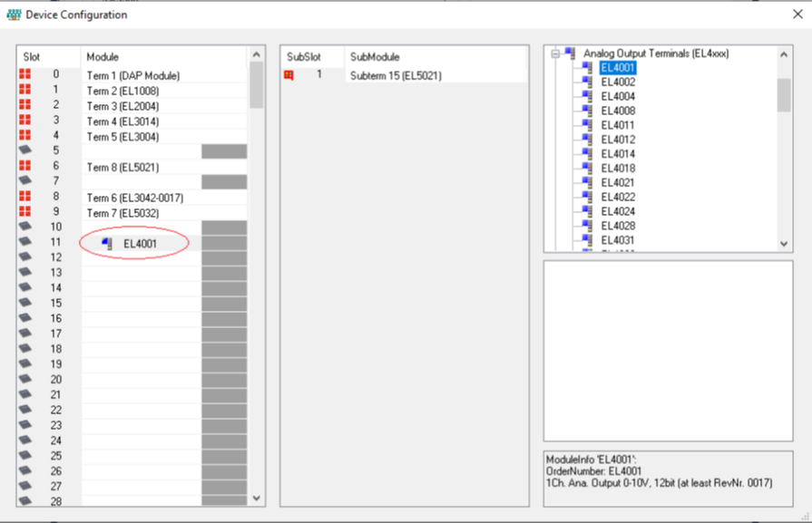Click the Device Configuration title bar icon

point(13,14)
